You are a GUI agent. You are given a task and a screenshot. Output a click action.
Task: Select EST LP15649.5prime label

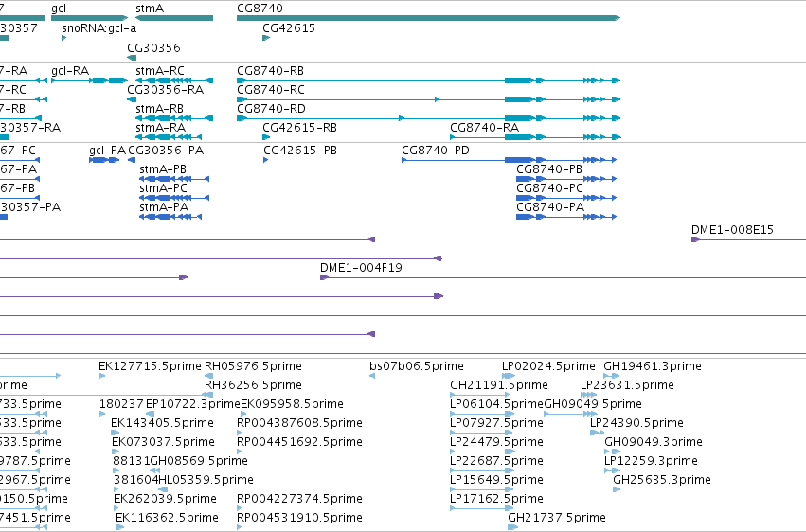(496, 480)
